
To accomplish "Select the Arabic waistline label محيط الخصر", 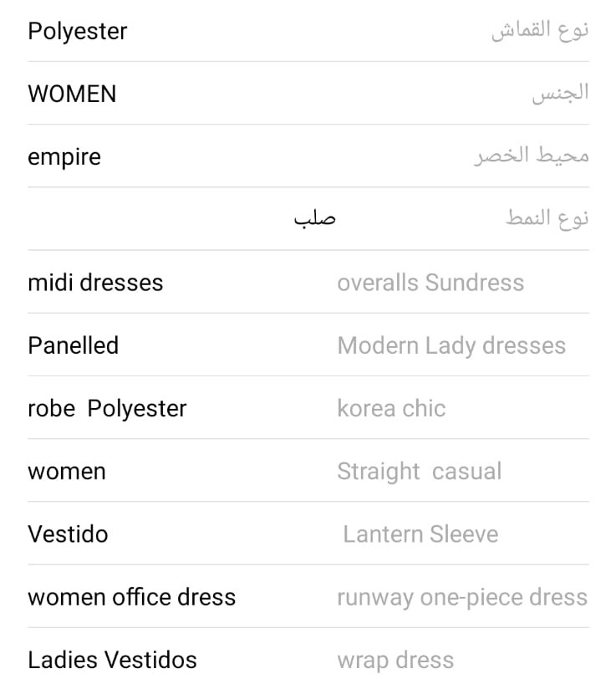I will coord(532,157).
